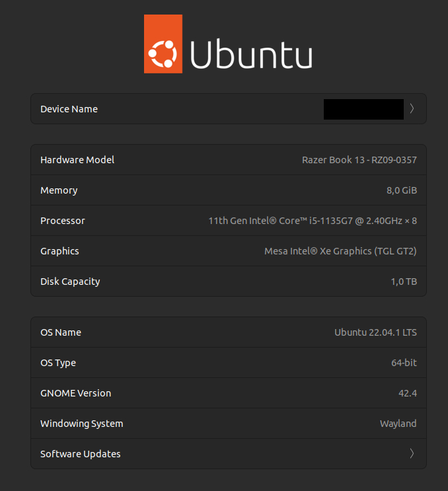Click the Disk Capacity label

[x=70, y=282]
